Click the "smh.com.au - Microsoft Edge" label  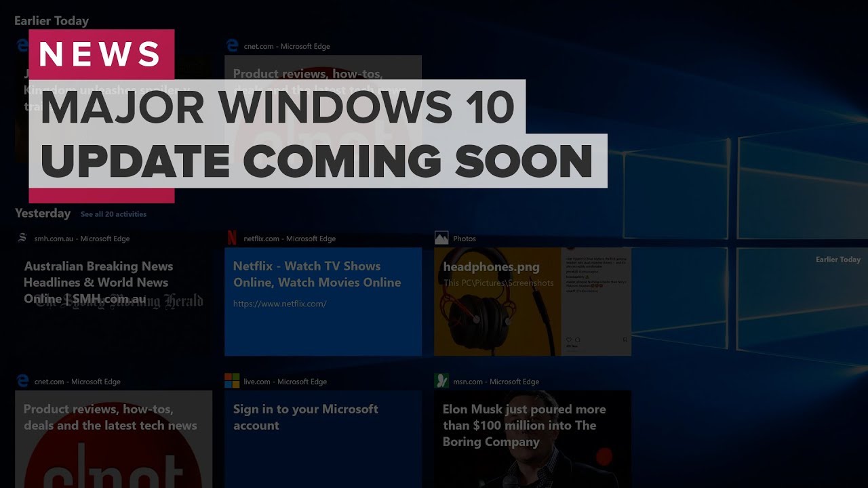pos(82,239)
